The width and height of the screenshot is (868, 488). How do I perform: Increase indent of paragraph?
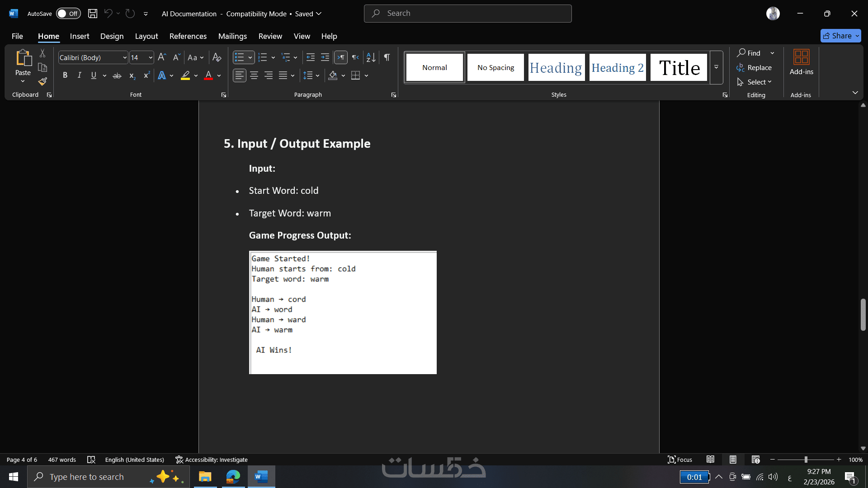[x=325, y=57]
